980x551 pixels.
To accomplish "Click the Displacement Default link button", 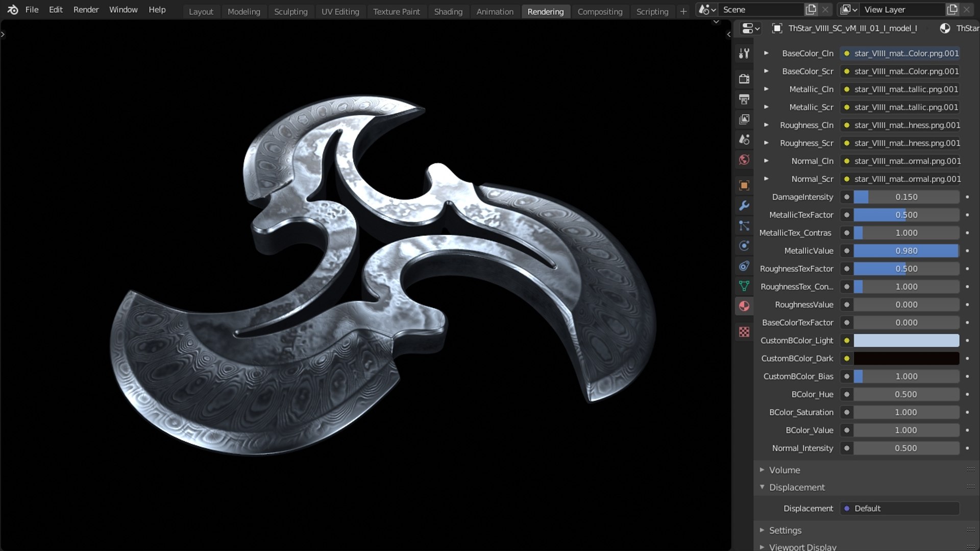I will (900, 509).
